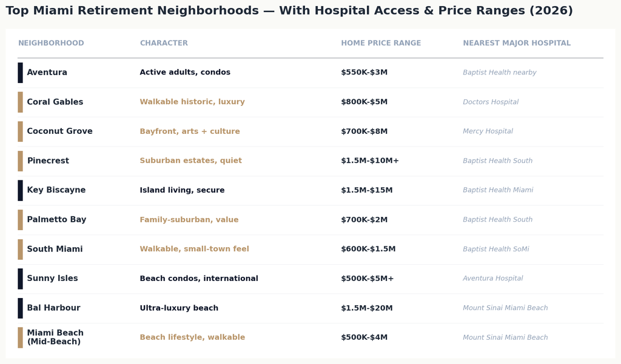Image resolution: width=621 pixels, height=364 pixels.
Task: Click the tan color bar beside South Miami
Action: [20, 250]
